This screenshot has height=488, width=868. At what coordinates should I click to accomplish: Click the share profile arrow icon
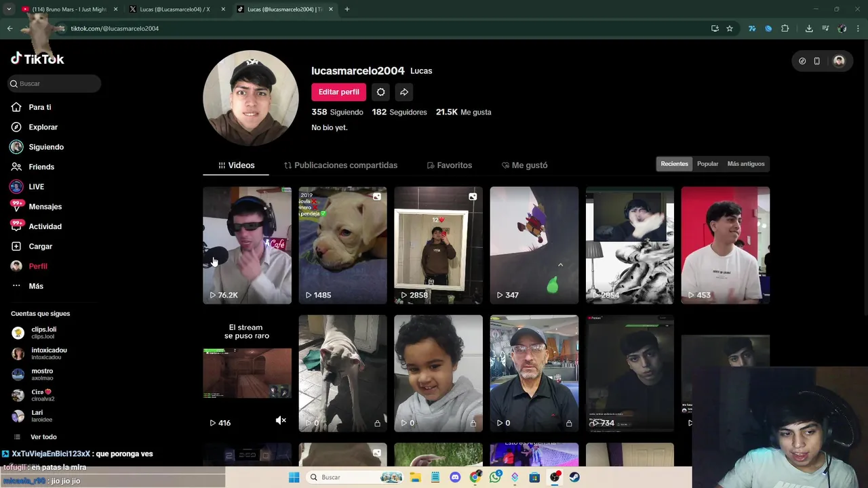(x=404, y=92)
